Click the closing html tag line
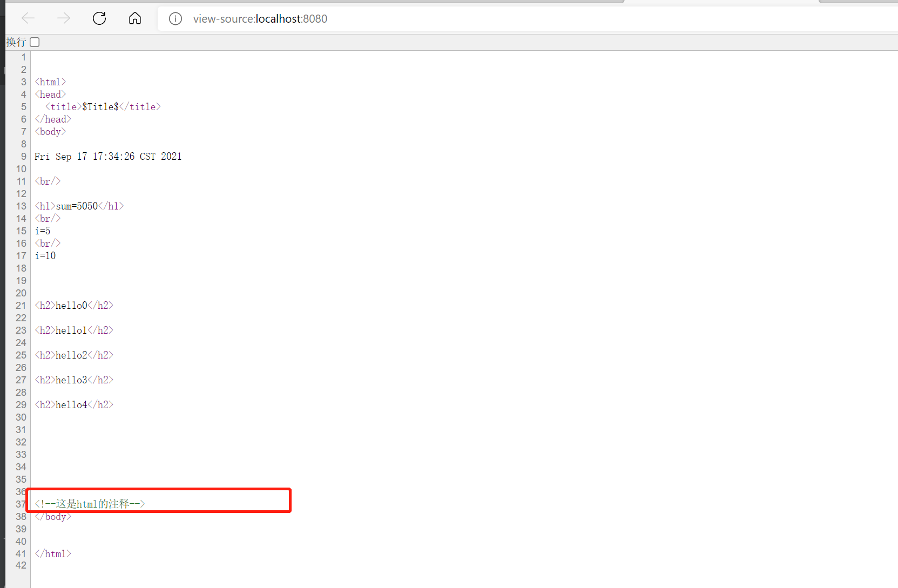 [x=53, y=554]
